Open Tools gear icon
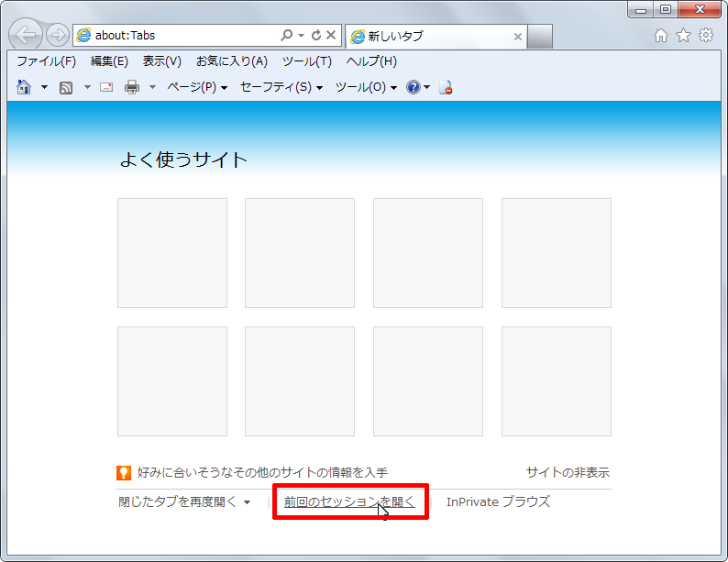Screen dimensions: 728x562 (706, 35)
